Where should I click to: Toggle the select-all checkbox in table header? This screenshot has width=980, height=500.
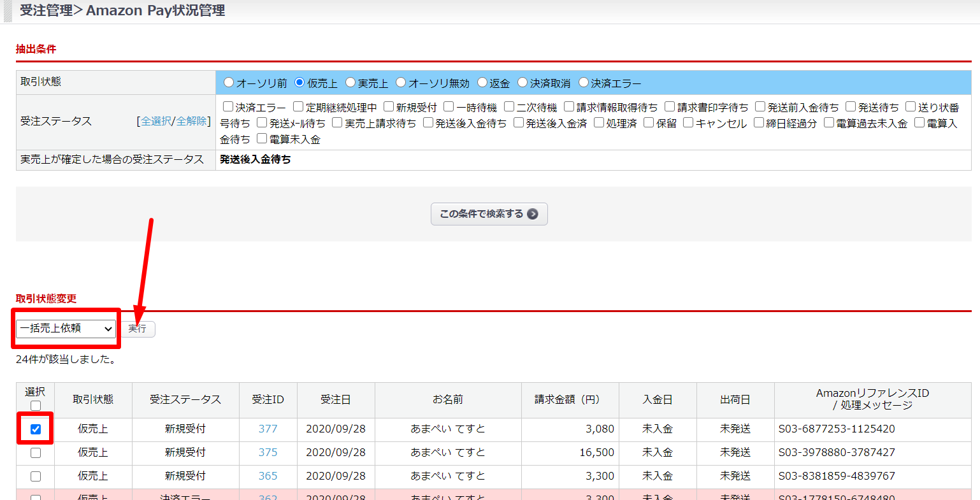tap(36, 406)
